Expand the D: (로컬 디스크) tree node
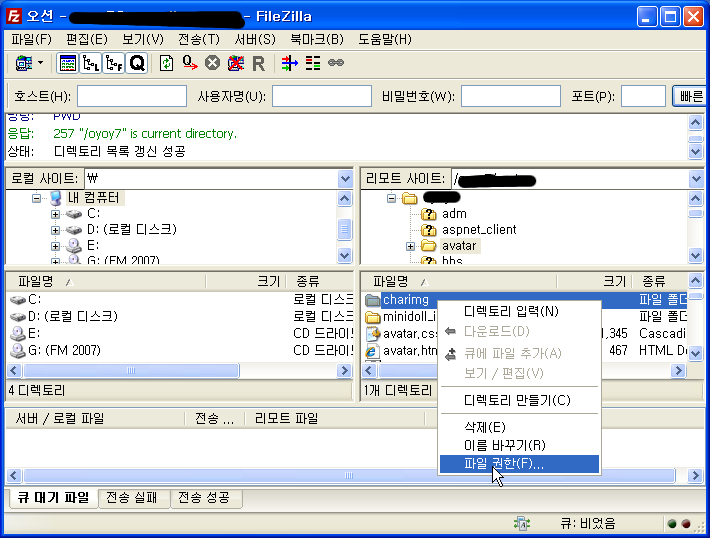The width and height of the screenshot is (710, 538). 55,230
